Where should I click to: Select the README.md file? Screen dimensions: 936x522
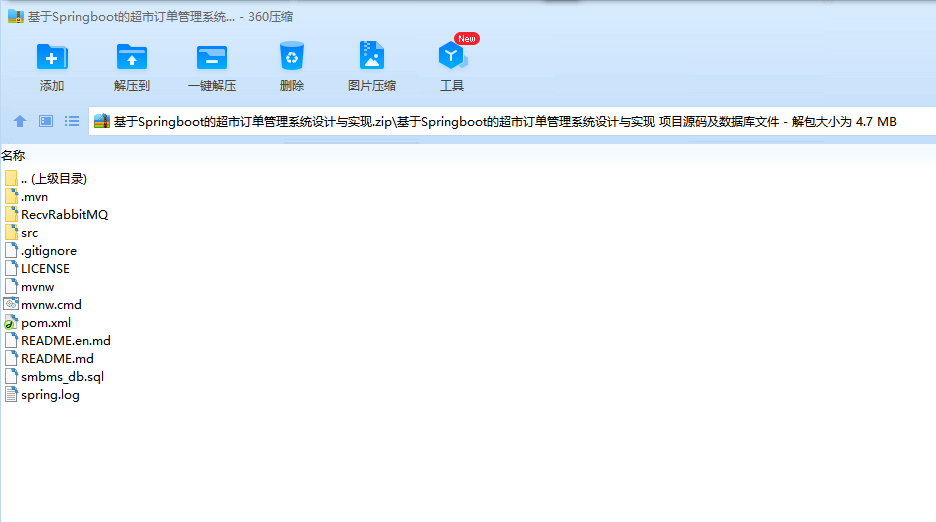[x=49, y=358]
